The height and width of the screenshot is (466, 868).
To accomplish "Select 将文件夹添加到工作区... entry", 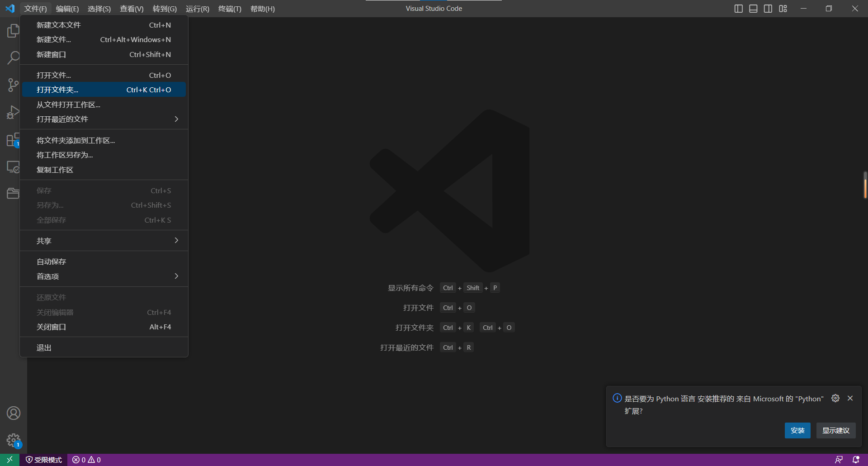I will pyautogui.click(x=104, y=140).
